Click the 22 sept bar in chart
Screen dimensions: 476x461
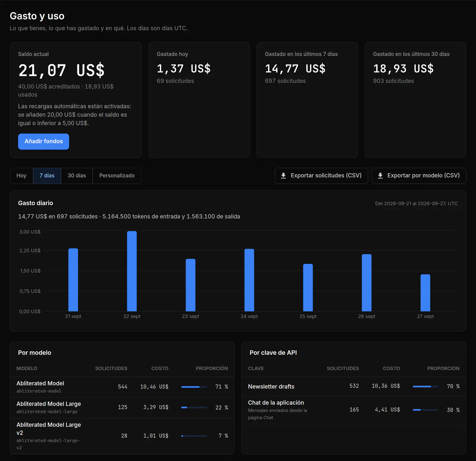coord(132,271)
